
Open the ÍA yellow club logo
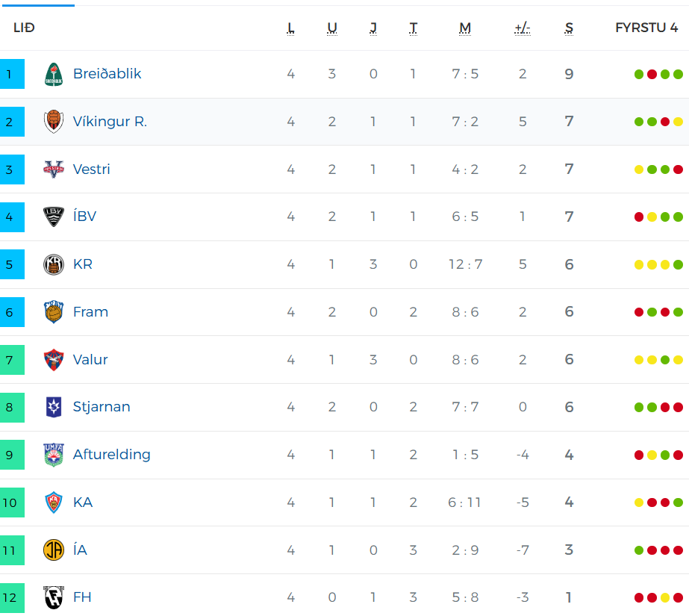[x=54, y=550]
